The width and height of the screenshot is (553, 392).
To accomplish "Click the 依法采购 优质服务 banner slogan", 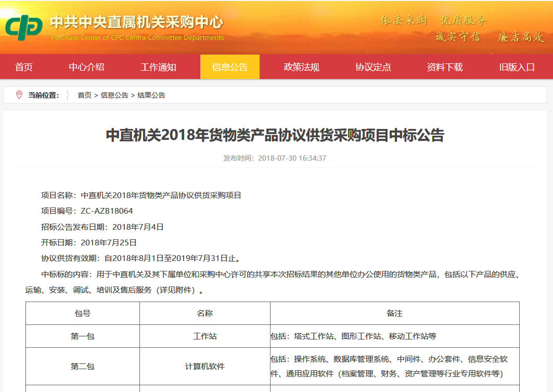I will pos(433,20).
